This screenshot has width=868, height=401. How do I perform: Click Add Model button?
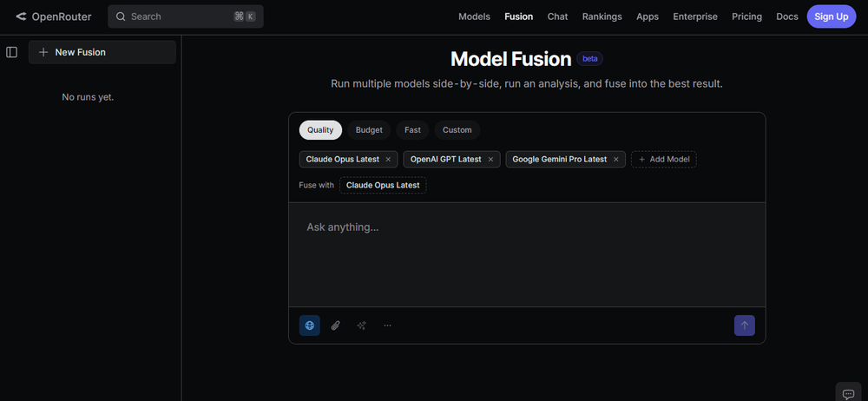[x=664, y=160]
